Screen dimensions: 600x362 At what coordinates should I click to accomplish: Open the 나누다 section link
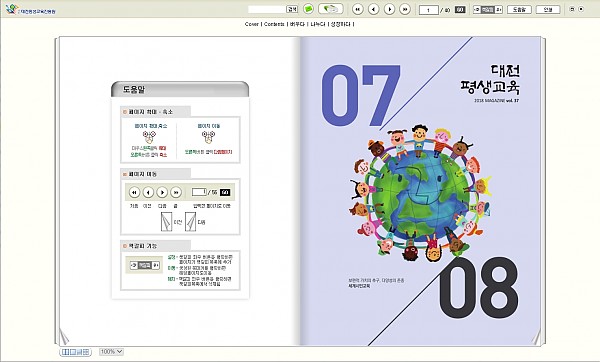point(318,24)
